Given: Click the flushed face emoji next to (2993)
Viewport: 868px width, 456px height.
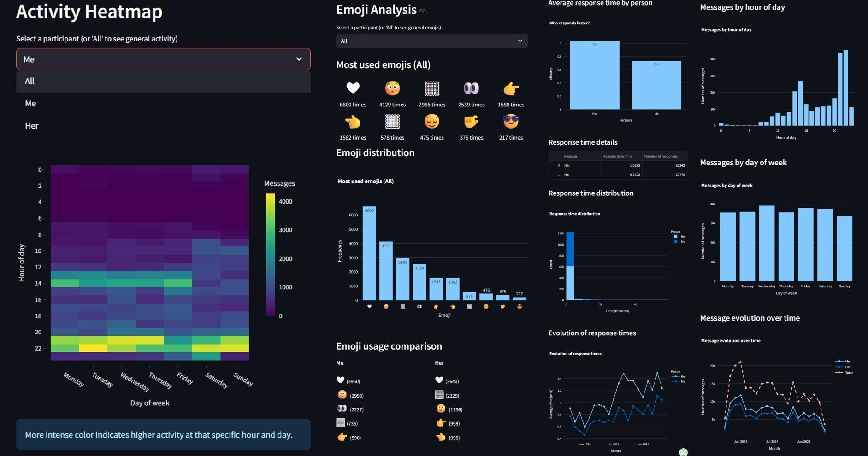Looking at the screenshot, I should (x=342, y=394).
